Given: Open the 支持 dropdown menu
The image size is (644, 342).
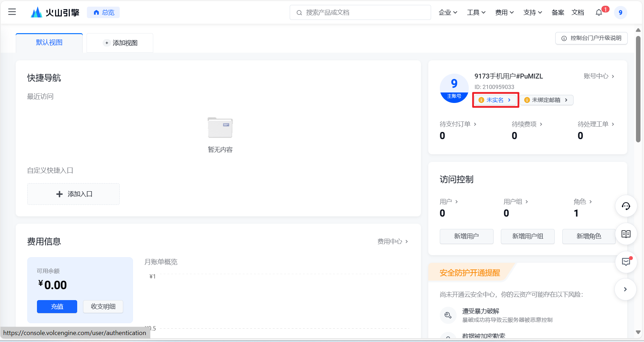Looking at the screenshot, I should 533,13.
